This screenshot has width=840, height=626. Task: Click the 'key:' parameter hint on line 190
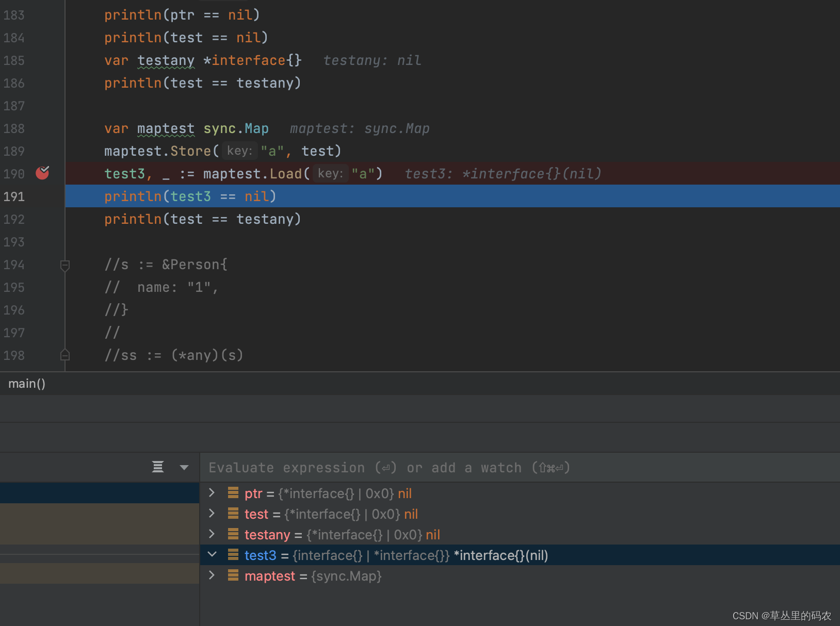(x=330, y=173)
